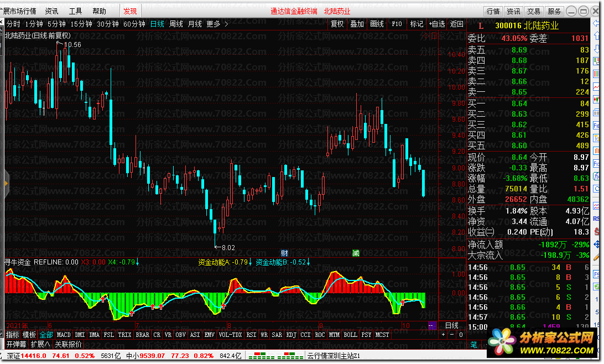Click 返回 to go back
Screen dimensions: 604x364
[456, 24]
